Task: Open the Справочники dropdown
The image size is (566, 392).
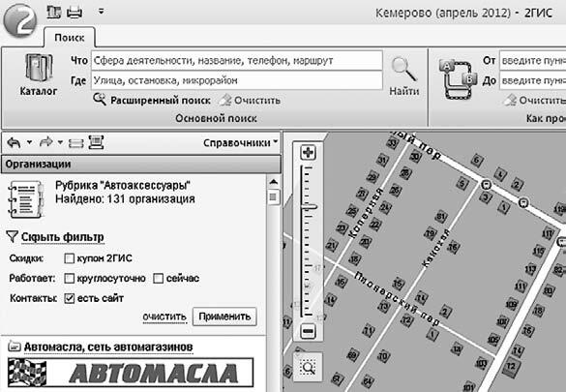Action: point(240,143)
